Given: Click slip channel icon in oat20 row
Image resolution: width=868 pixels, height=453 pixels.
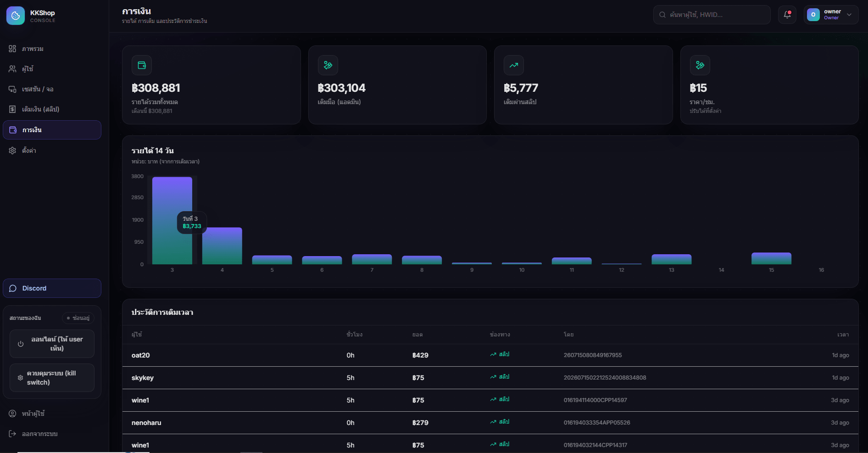Looking at the screenshot, I should point(493,354).
